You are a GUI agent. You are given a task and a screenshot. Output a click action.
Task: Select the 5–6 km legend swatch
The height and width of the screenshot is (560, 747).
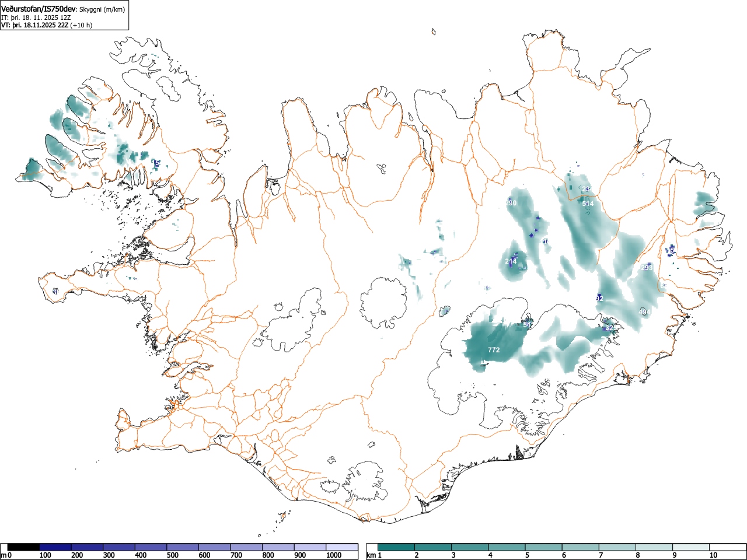pyautogui.click(x=543, y=547)
